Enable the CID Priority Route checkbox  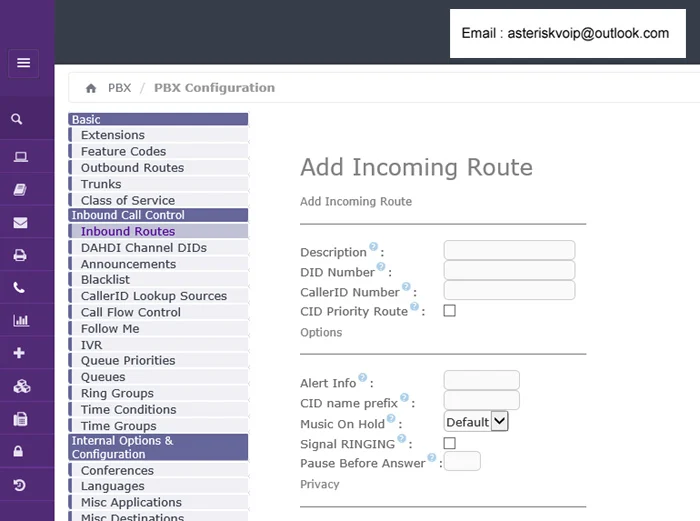(x=450, y=311)
